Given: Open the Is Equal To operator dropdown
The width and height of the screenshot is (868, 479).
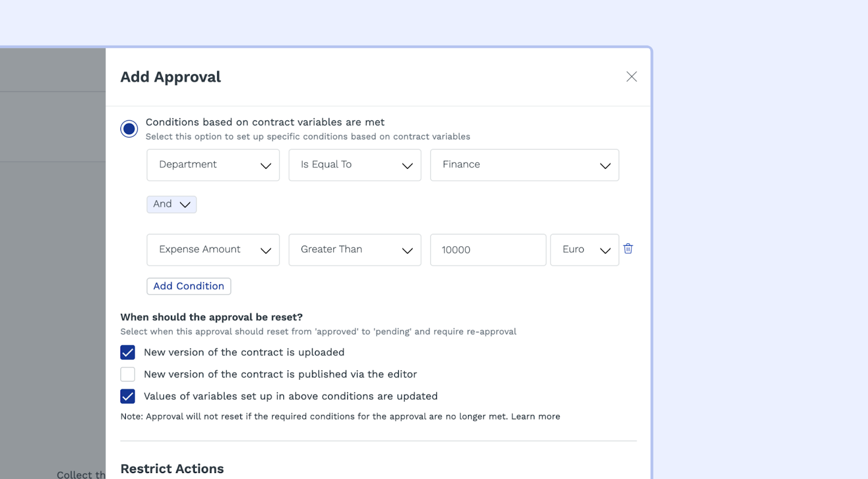Looking at the screenshot, I should tap(355, 165).
